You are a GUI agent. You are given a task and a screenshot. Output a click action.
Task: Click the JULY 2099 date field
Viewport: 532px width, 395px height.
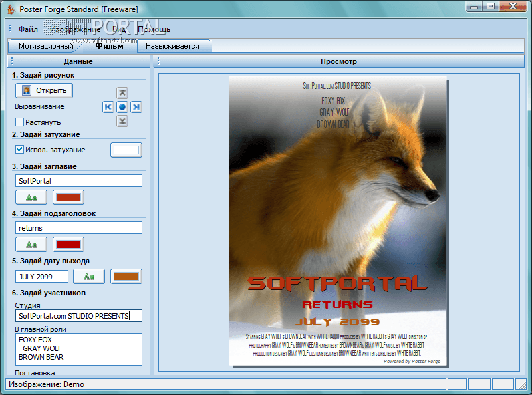pos(42,276)
